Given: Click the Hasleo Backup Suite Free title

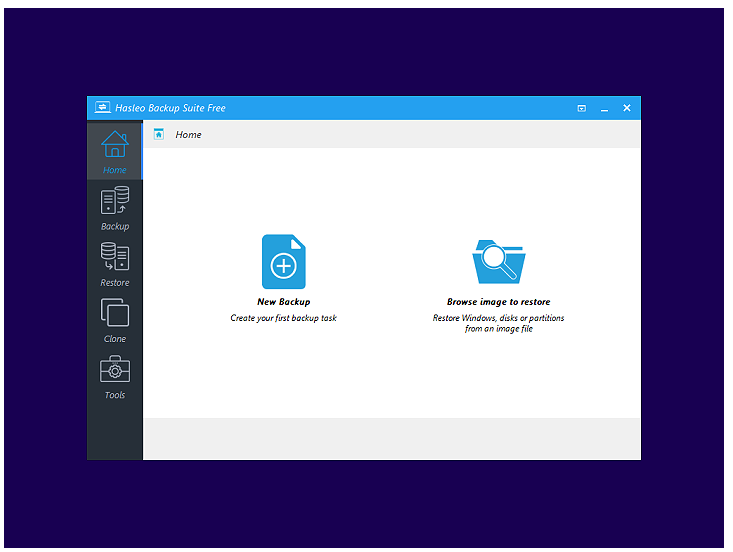Looking at the screenshot, I should coord(170,108).
